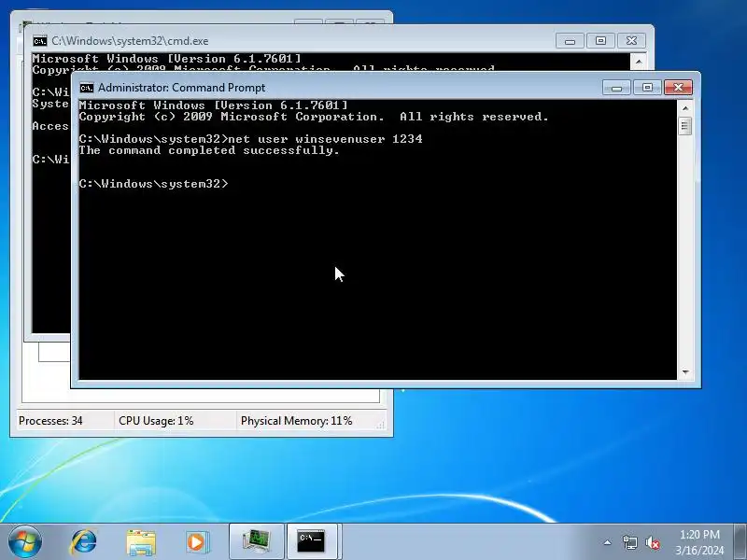The width and height of the screenshot is (747, 560).
Task: Close the background cmd.exe window
Action: (x=631, y=41)
